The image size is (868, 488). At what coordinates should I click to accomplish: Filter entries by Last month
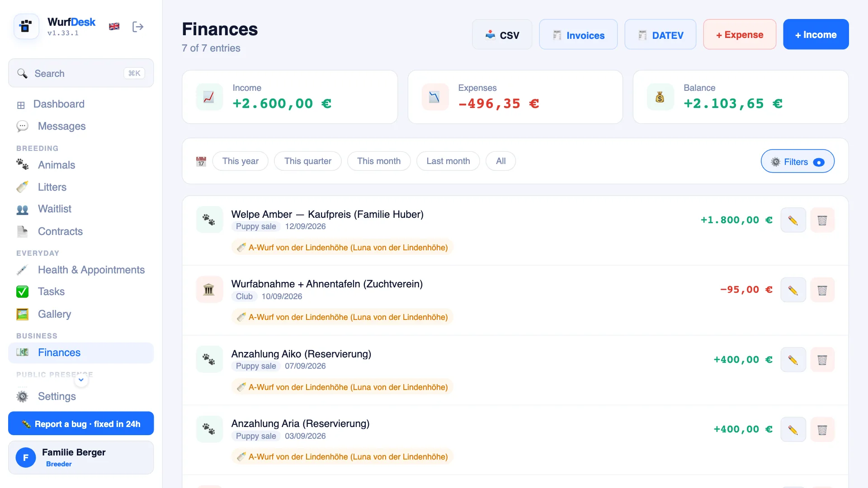pyautogui.click(x=448, y=161)
